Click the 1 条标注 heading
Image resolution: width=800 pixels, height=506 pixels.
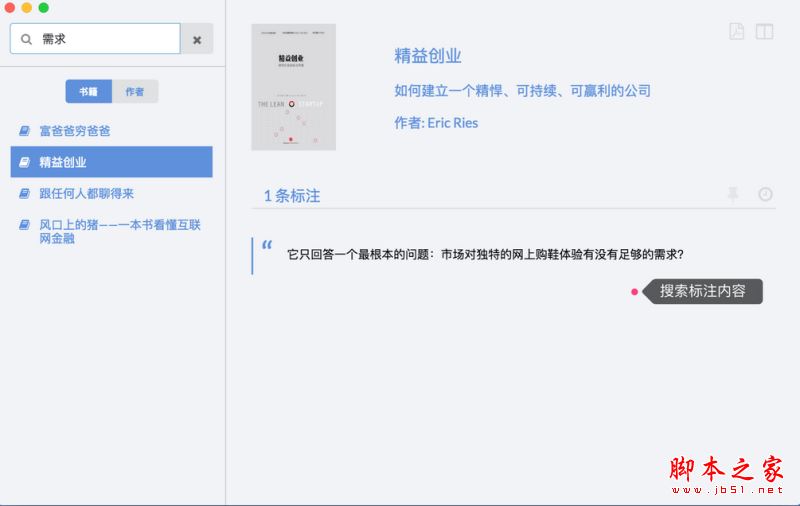(x=292, y=196)
